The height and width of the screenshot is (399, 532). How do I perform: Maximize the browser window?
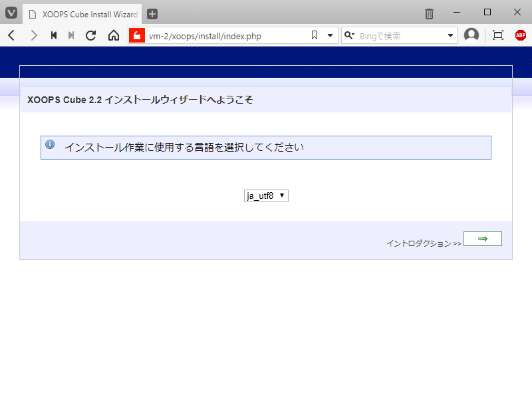point(487,12)
